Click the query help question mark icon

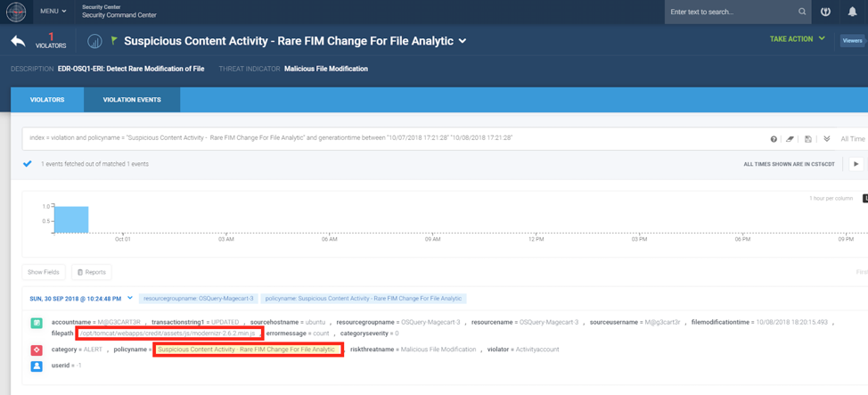point(774,139)
